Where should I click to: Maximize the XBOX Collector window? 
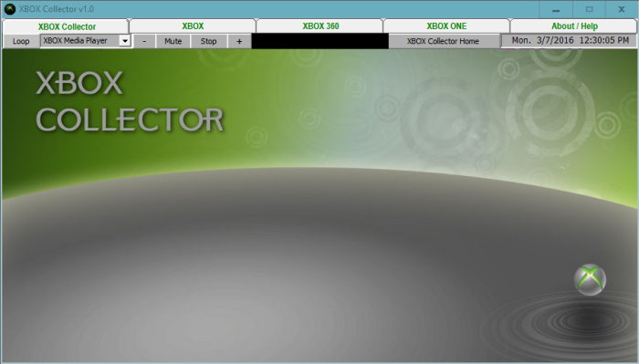589,9
